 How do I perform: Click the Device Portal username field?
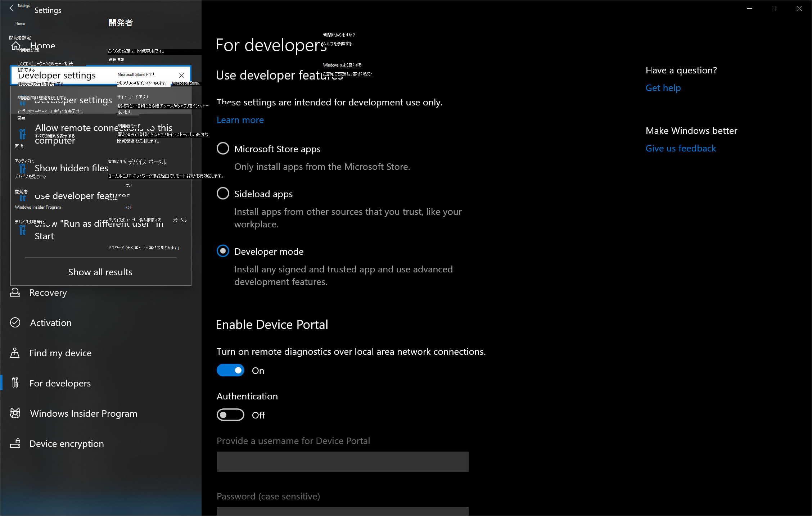click(x=342, y=462)
